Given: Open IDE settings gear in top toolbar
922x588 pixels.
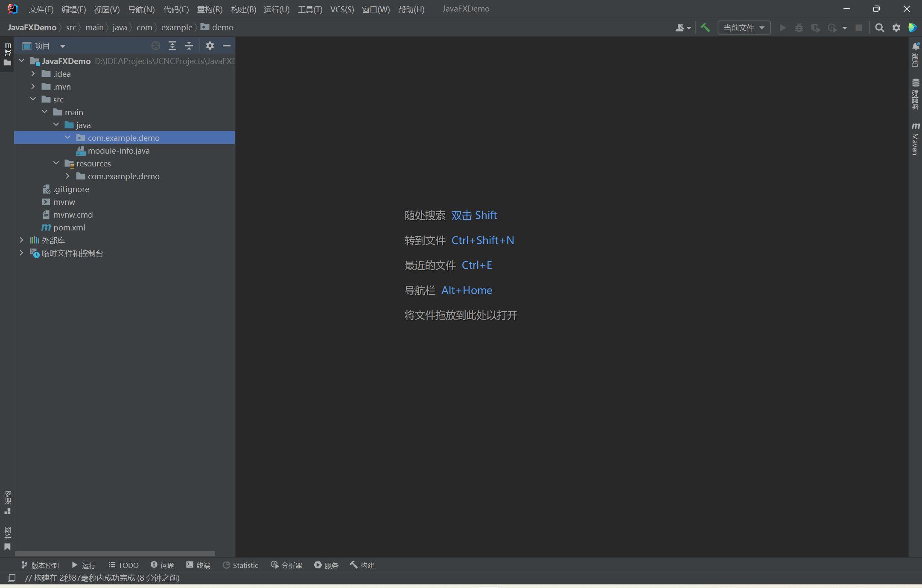Looking at the screenshot, I should pos(896,28).
